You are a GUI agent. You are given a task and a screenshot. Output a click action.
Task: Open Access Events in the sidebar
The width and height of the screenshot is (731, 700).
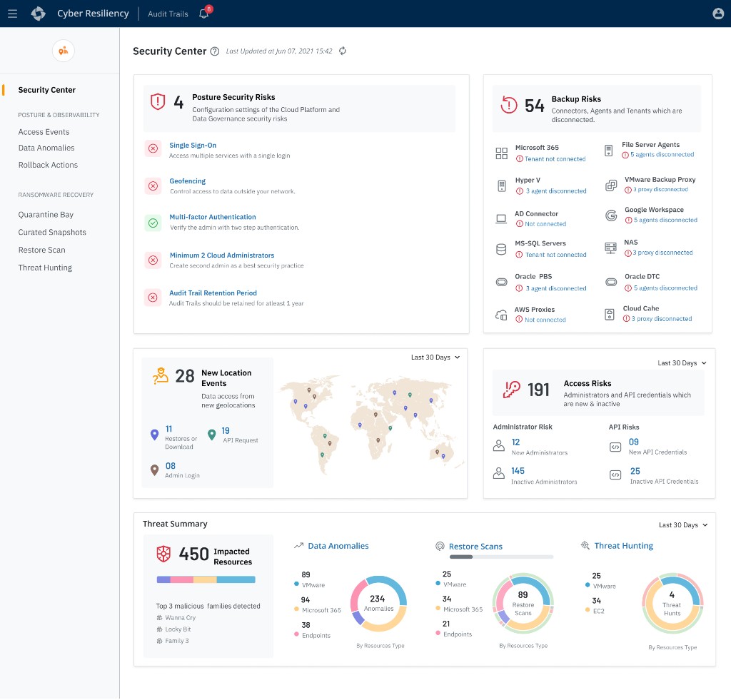tap(44, 132)
